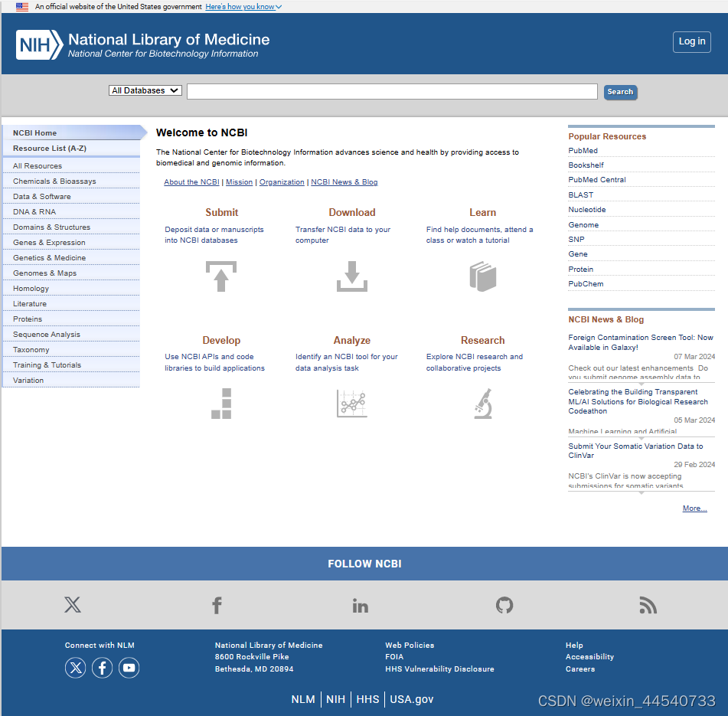The width and height of the screenshot is (728, 716).
Task: Open the NCBI News & Blog link under the welcome text
Action: pos(344,182)
